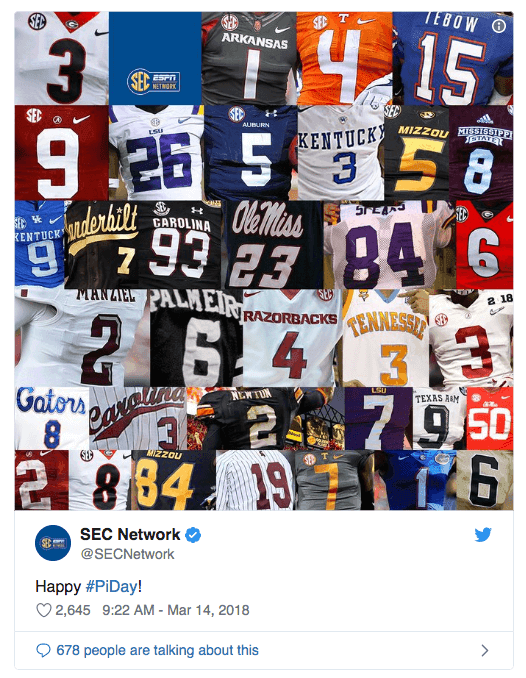Click the Twitter bird logo
Viewport: 526px width, 678px height.
[483, 535]
